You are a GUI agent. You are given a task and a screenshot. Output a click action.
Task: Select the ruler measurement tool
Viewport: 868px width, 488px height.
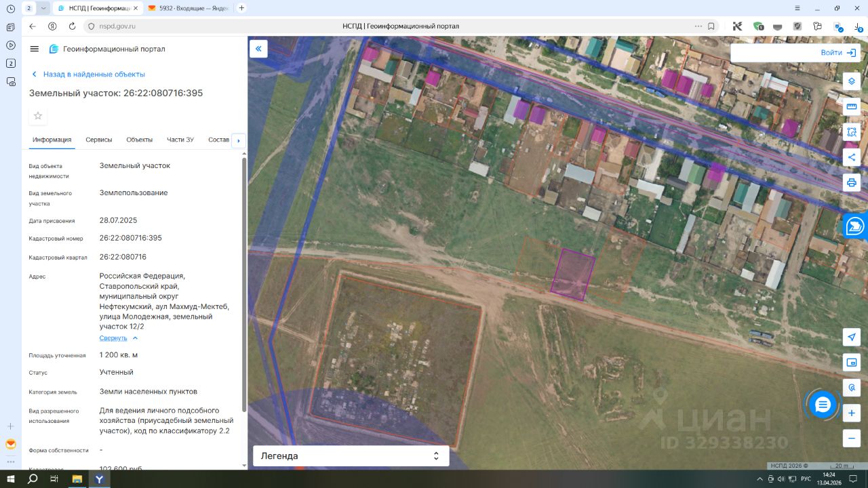pyautogui.click(x=852, y=106)
